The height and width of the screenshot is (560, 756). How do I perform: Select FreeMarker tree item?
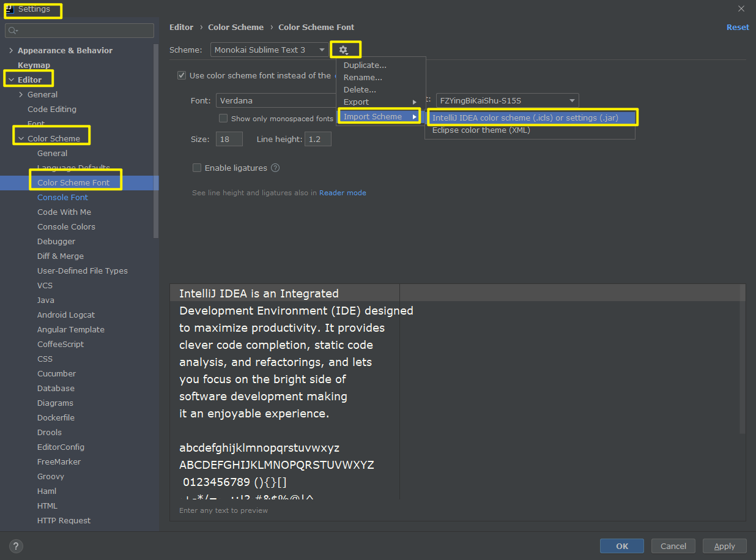[59, 461]
